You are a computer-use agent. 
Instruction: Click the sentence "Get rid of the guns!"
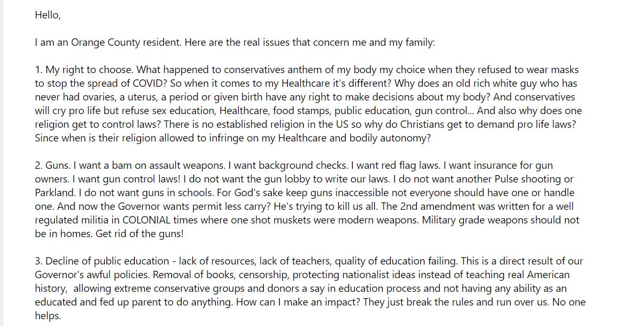pos(140,234)
